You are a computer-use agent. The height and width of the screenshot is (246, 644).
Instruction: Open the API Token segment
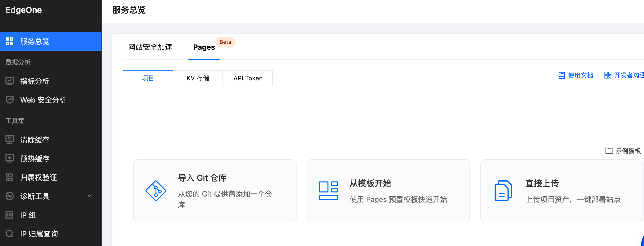[x=248, y=79]
